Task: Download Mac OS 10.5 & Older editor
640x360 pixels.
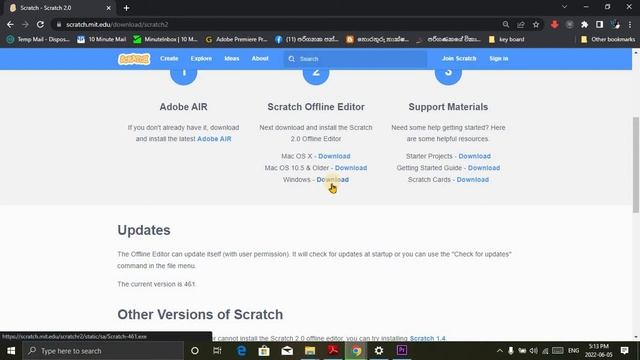Action: click(351, 168)
